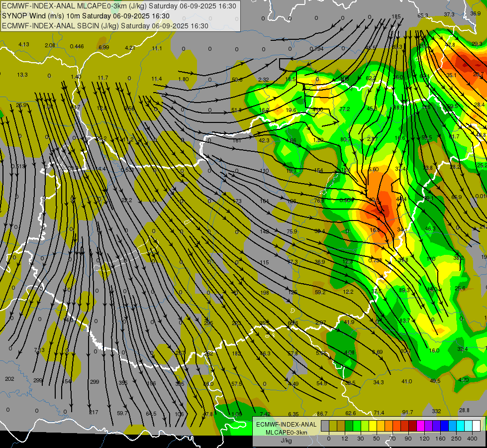487x448 pixels.
Task: Click the map value 77.2
Action: tap(345, 109)
